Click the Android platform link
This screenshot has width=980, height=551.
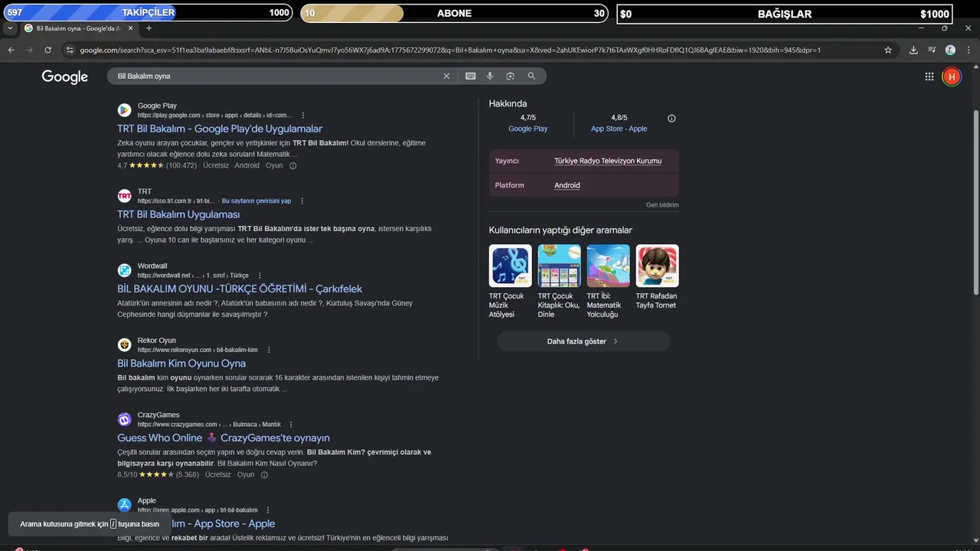(x=567, y=185)
